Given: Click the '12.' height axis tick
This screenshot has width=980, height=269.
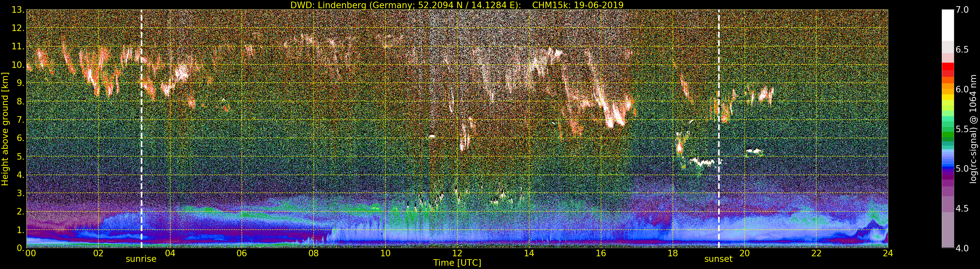Looking at the screenshot, I should tap(18, 28).
